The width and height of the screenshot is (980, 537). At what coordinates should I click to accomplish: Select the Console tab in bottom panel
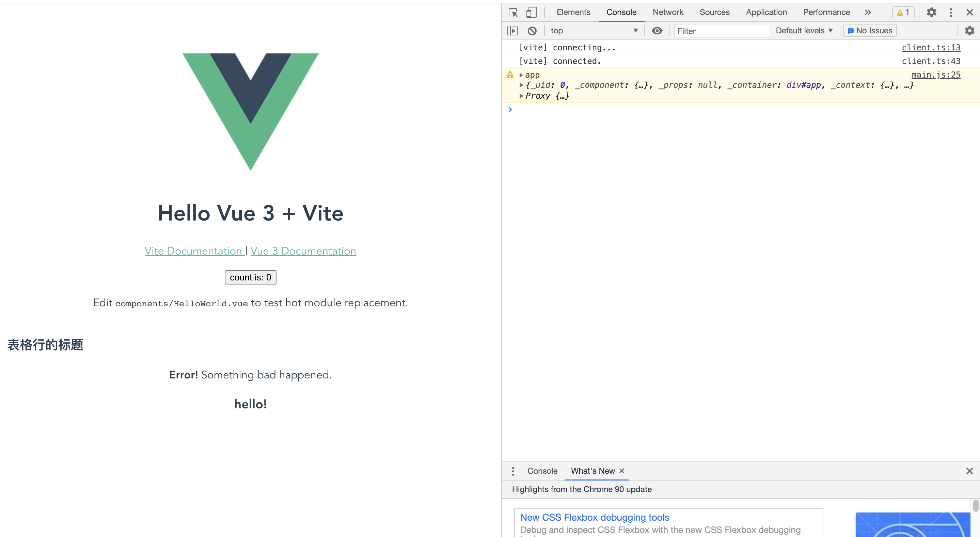tap(542, 470)
